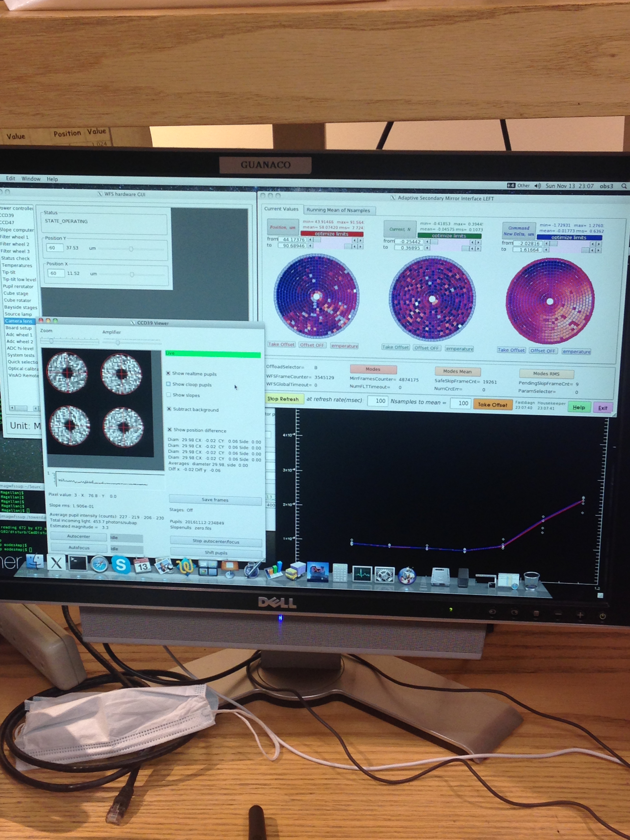Viewport: 630px width, 840px height.
Task: Click Shift pupils button
Action: pyautogui.click(x=216, y=553)
